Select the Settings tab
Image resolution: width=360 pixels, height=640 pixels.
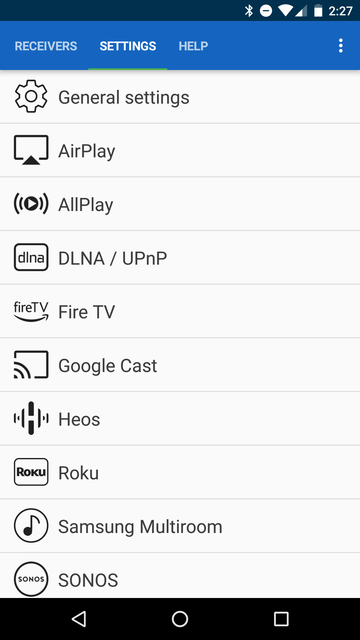click(128, 46)
